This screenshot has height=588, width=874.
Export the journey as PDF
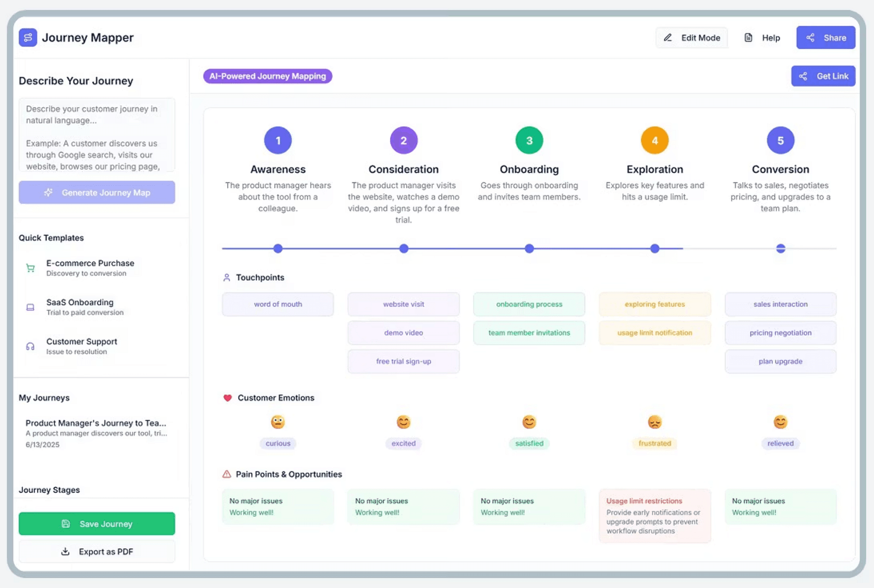[x=97, y=552]
